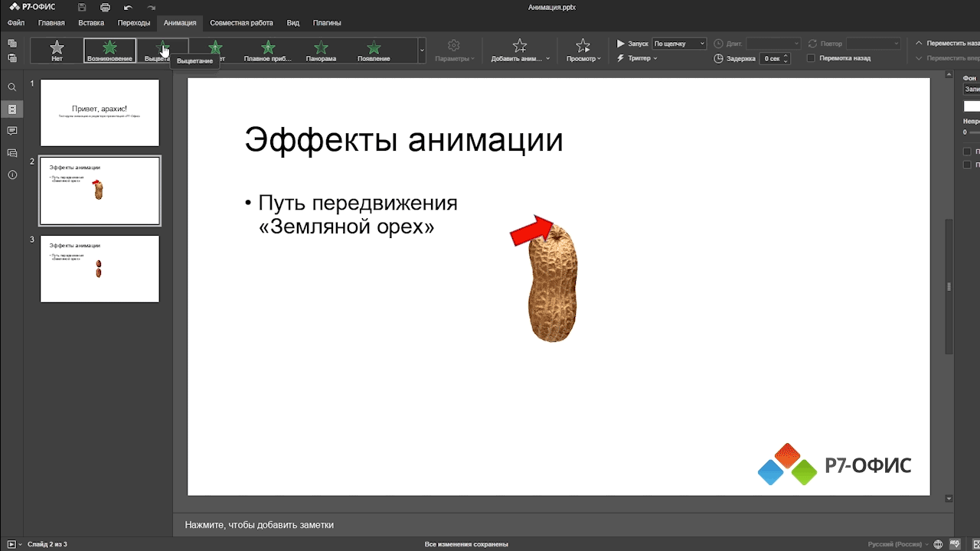
Task: Open the Вставка ribbon tab
Action: coord(91,23)
